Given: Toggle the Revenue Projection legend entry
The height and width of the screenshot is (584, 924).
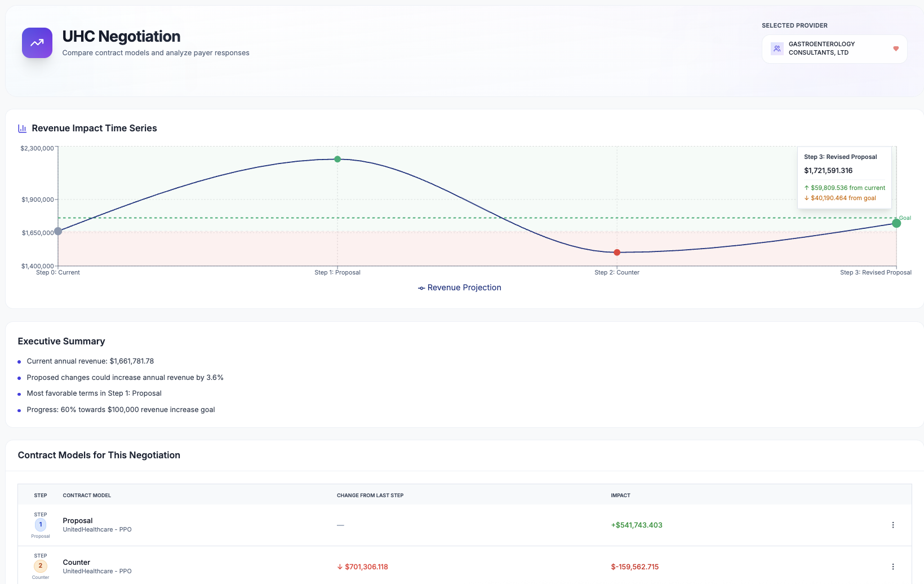Looking at the screenshot, I should [x=460, y=287].
